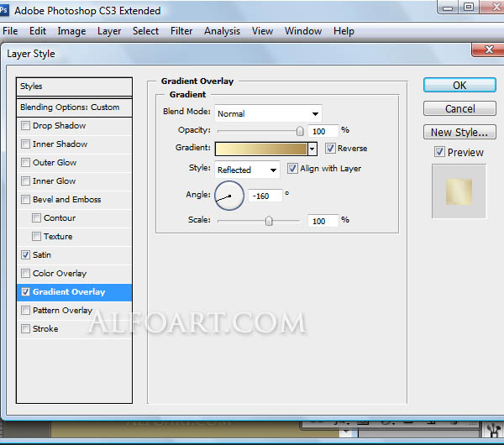Select the Bevel and Emboss row label
This screenshot has height=445, width=504.
pos(67,200)
